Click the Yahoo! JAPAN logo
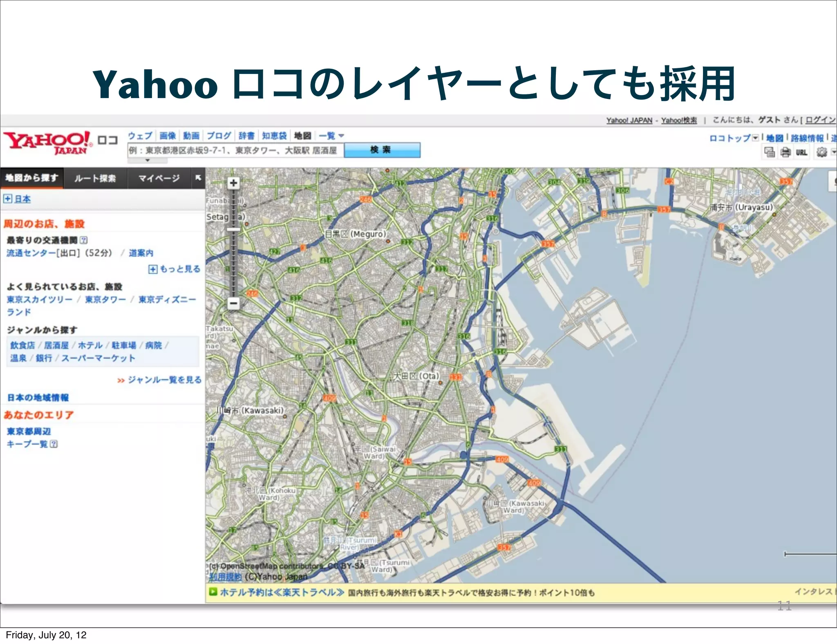Image resolution: width=837 pixels, height=644 pixels. [47, 143]
